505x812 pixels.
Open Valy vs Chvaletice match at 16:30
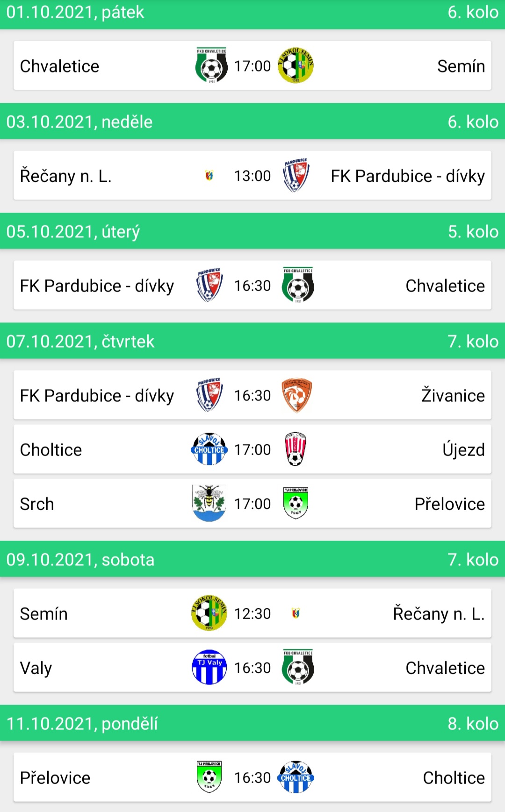tap(252, 668)
